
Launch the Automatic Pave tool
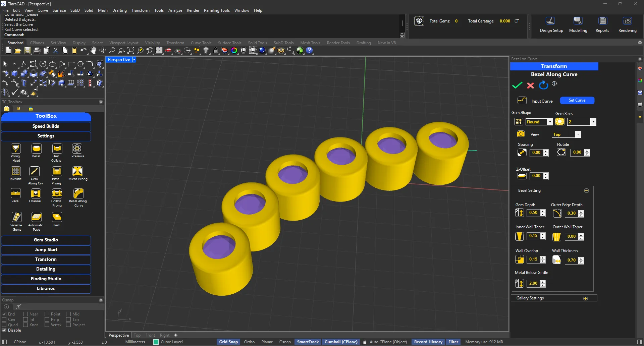(36, 217)
